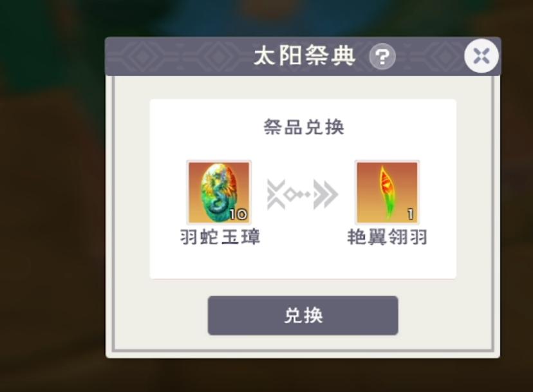The image size is (533, 392).
Task: Close the 太阳祭典 dialog
Action: [482, 56]
